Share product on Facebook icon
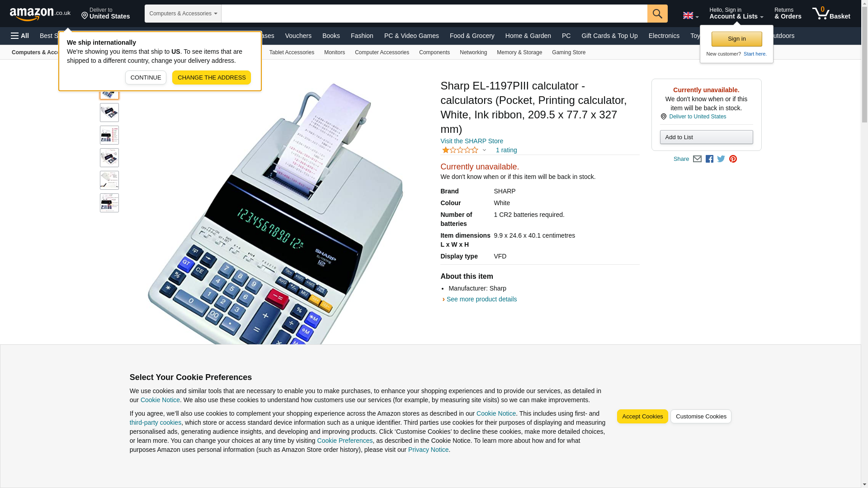 [x=709, y=159]
